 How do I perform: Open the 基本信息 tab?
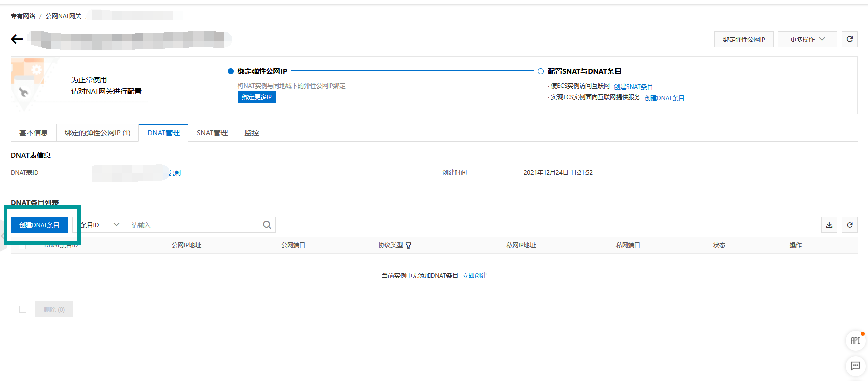click(x=34, y=133)
